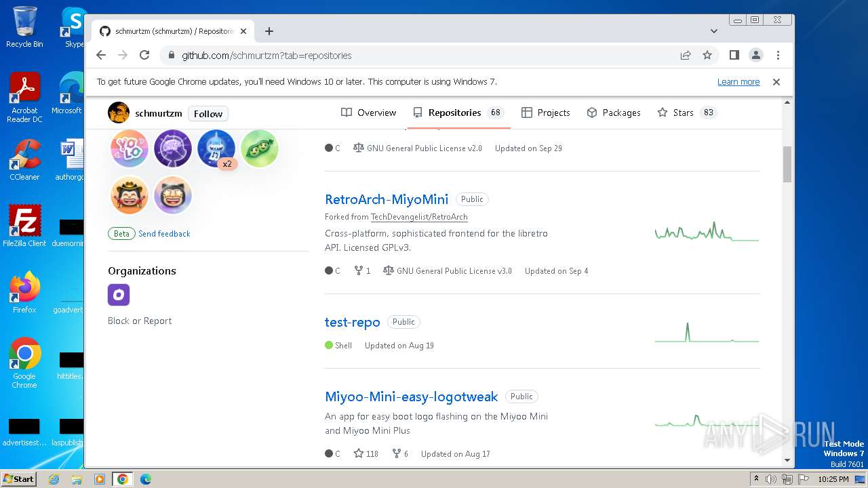This screenshot has width=868, height=488.
Task: Open schmurtzm profile avatar
Action: 119,113
